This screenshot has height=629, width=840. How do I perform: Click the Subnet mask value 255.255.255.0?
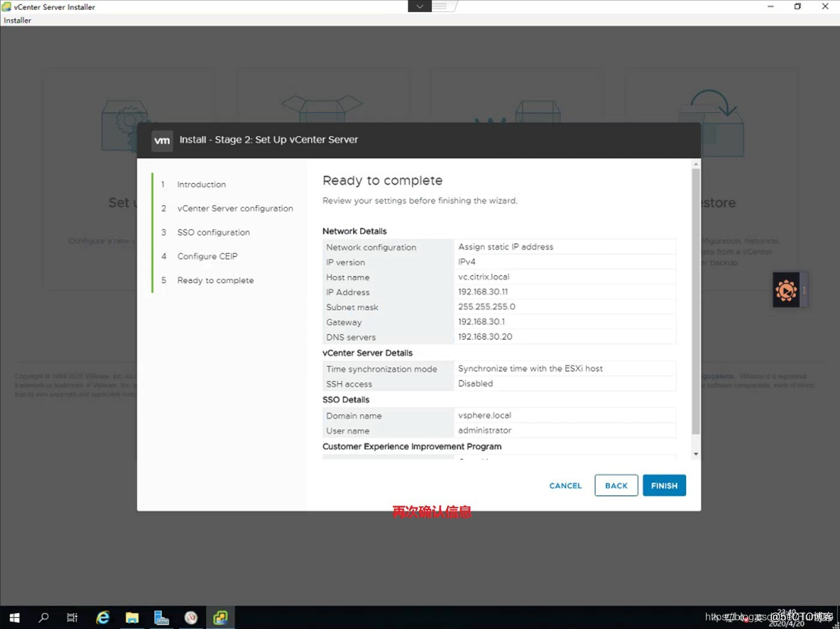click(x=486, y=307)
